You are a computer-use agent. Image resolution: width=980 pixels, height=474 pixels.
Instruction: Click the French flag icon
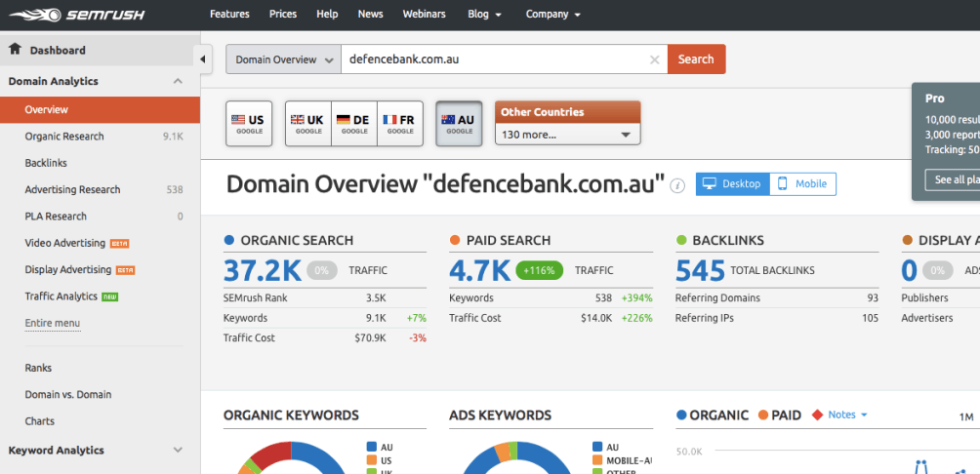coord(390,119)
